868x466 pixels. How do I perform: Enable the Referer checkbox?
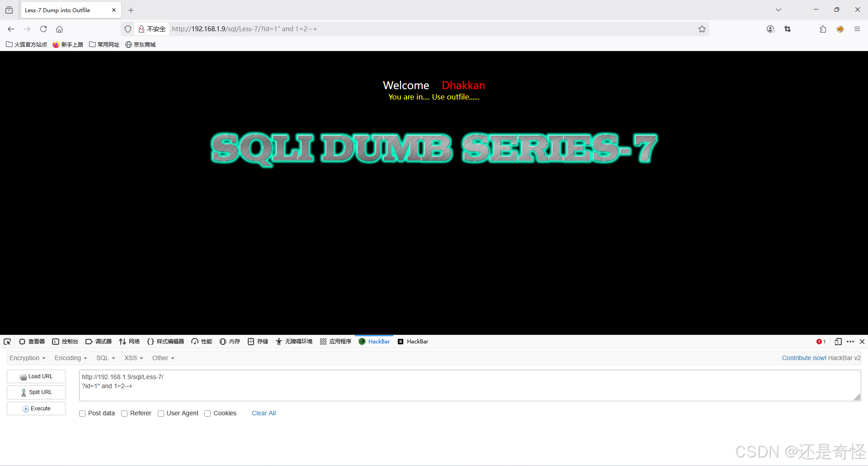tap(124, 414)
